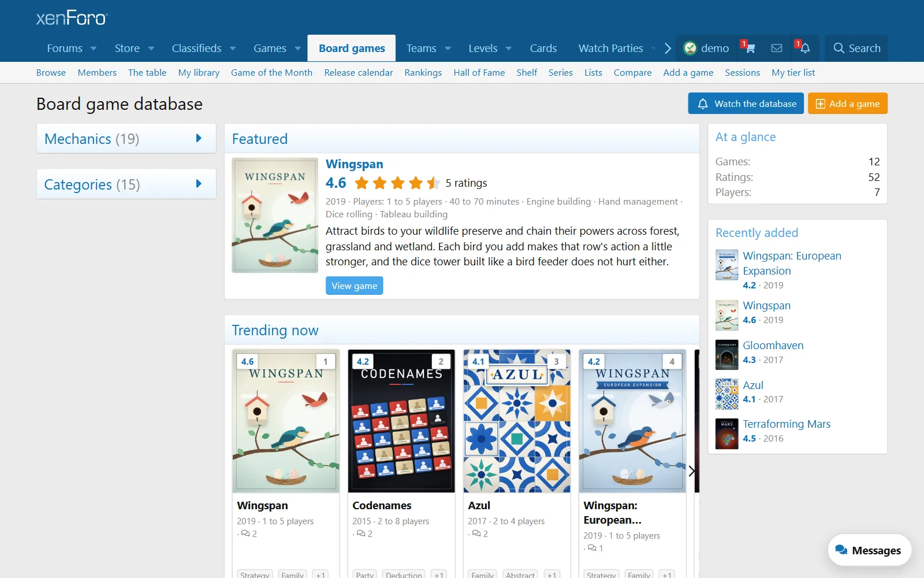Click the View game button

(x=355, y=286)
